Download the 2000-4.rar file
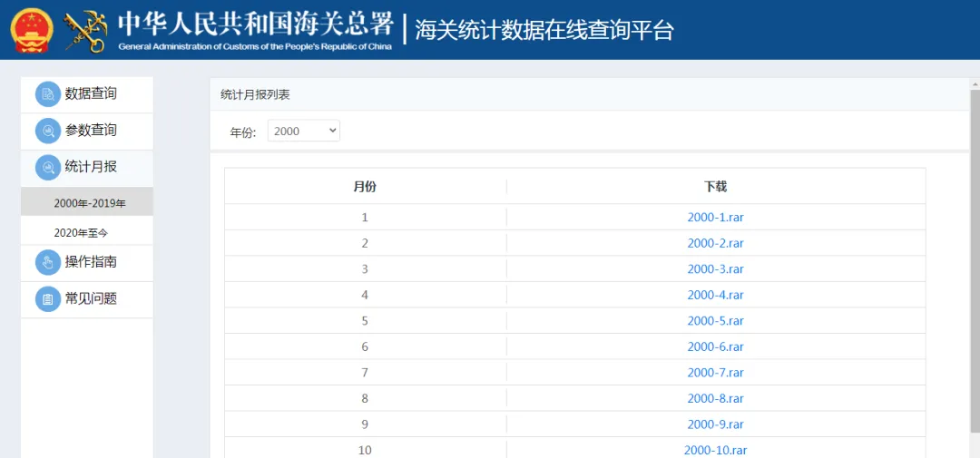This screenshot has width=980, height=458. click(x=716, y=295)
